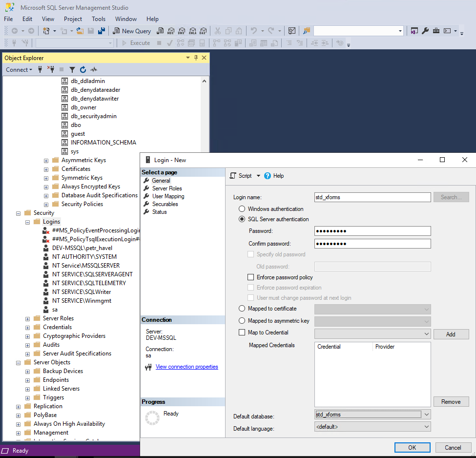Select the Windows authentication radio button
The width and height of the screenshot is (476, 458).
click(242, 209)
